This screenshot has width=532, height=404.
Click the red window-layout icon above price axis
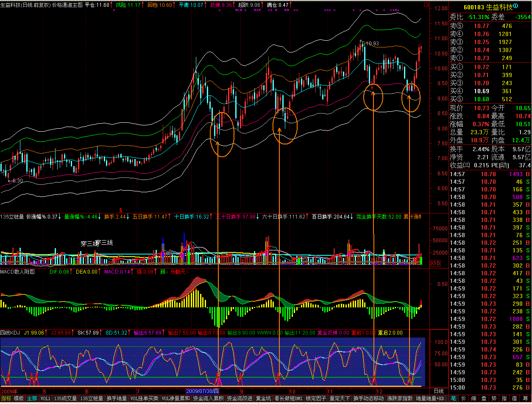(x=426, y=5)
